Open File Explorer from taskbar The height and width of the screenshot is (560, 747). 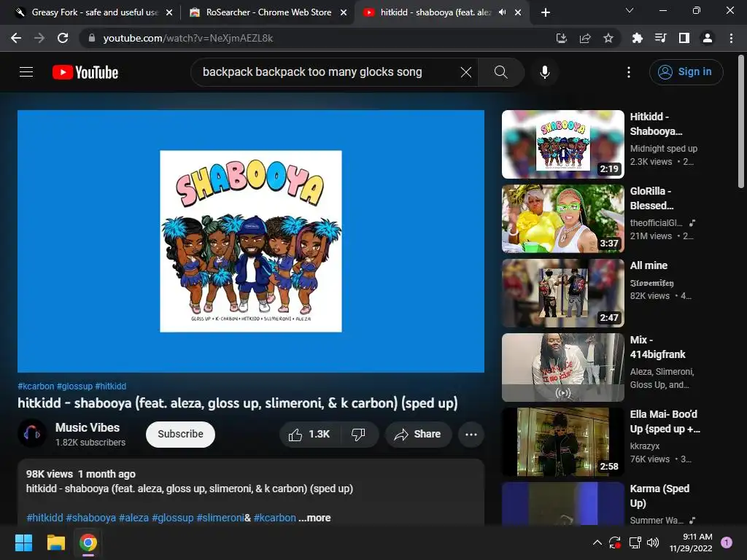coord(55,542)
